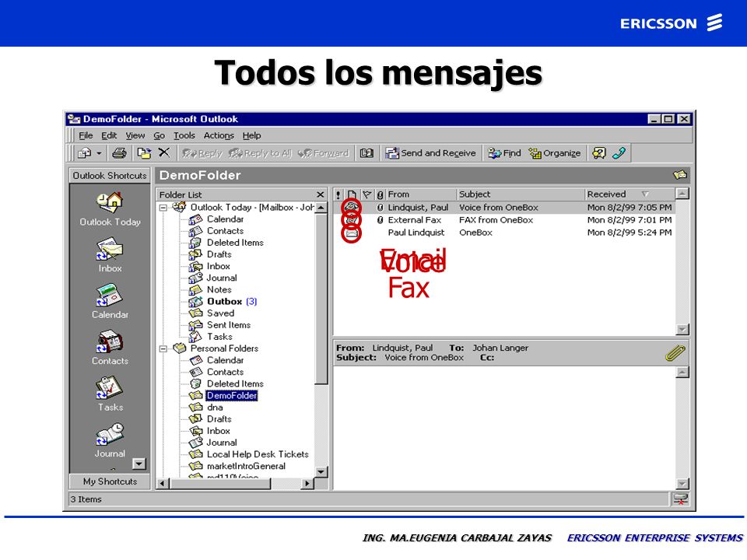This screenshot has width=747, height=560.
Task: Select Local Help Desk Tickets folder
Action: click(x=258, y=454)
